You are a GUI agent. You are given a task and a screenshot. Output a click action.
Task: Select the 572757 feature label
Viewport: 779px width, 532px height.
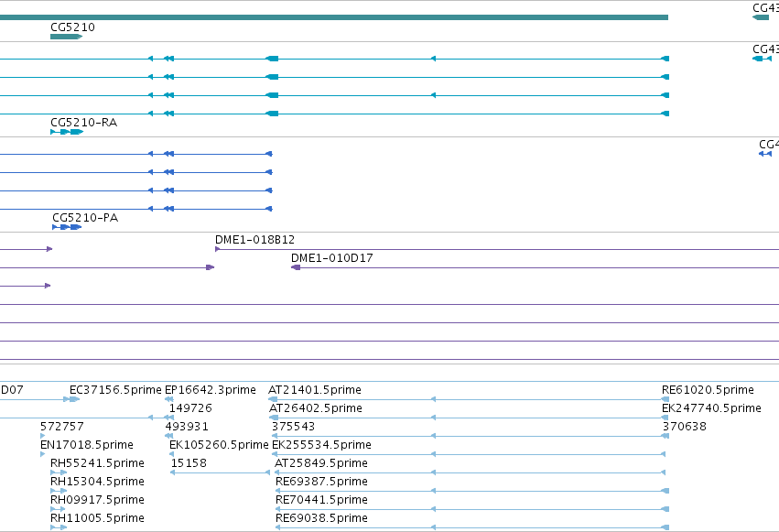[62, 426]
